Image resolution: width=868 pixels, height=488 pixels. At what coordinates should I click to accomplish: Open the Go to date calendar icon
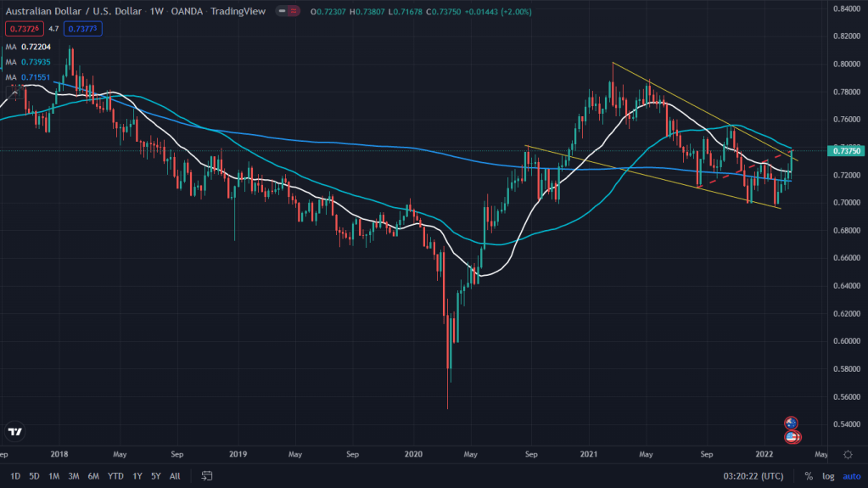pos(207,476)
